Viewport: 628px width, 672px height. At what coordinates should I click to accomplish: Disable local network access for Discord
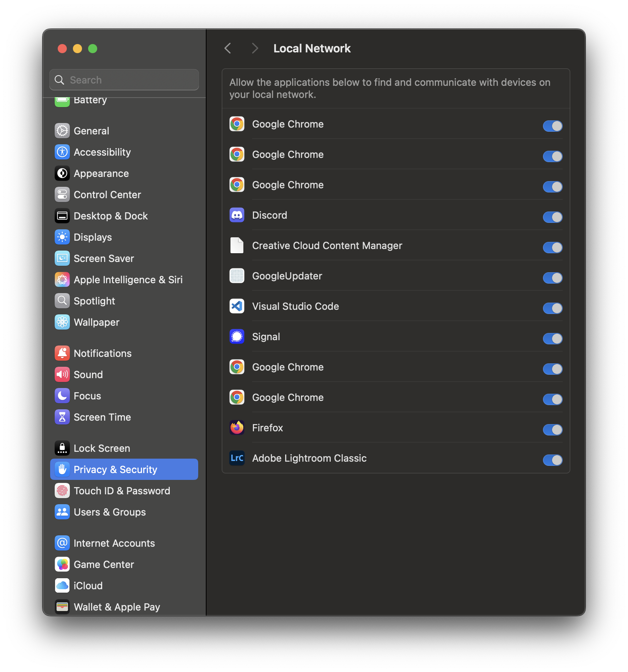(x=552, y=217)
